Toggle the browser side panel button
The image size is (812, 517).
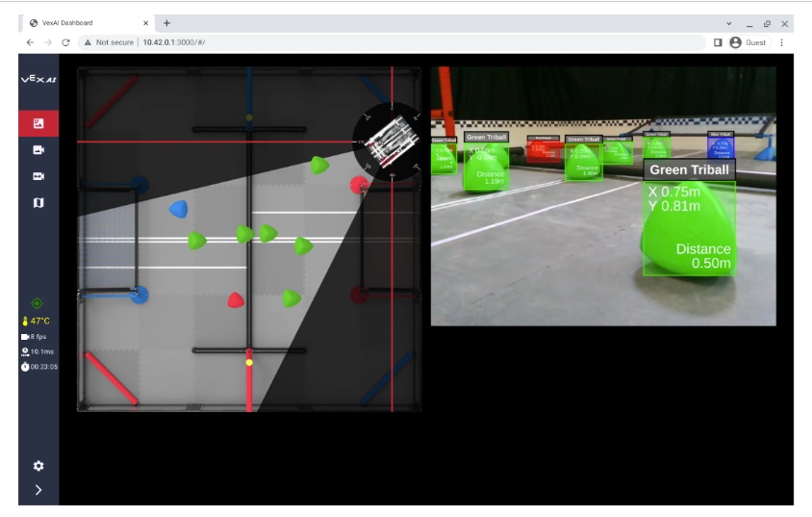718,42
